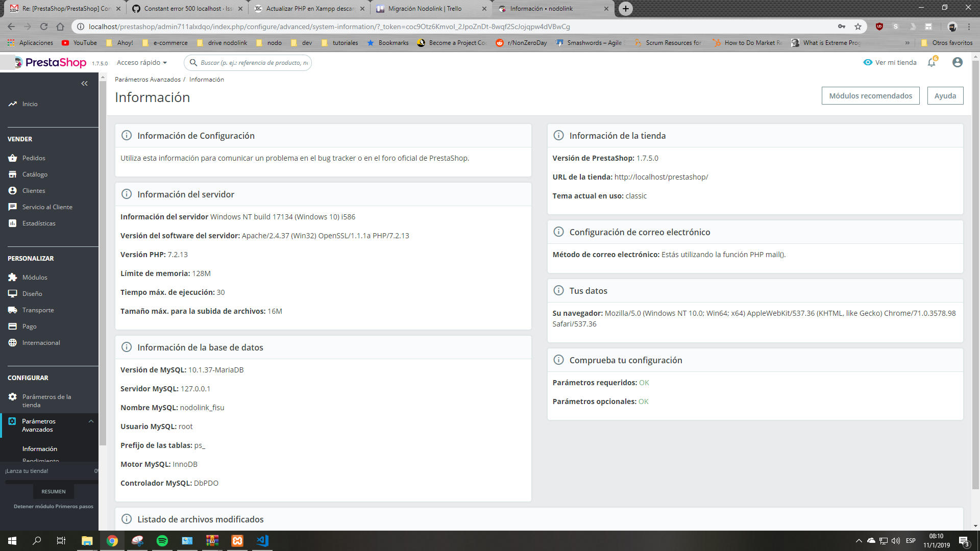Screen dimensions: 980x551
Task: Bookmark this page with star icon
Action: [858, 27]
